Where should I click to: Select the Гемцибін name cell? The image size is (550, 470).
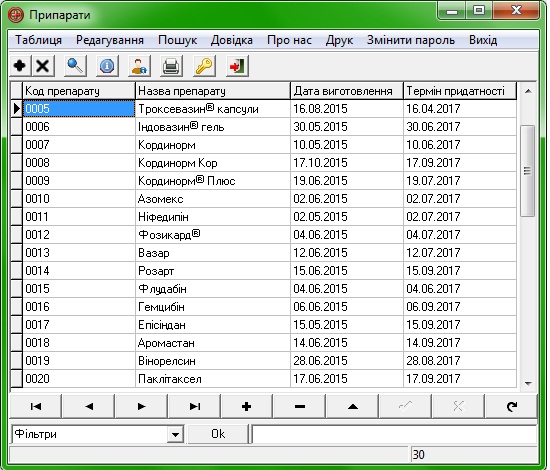[213, 307]
